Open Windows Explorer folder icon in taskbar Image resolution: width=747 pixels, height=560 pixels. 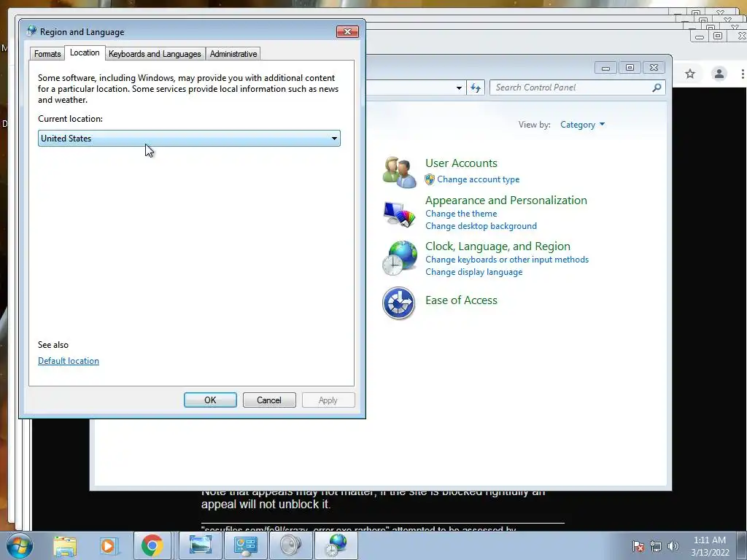pos(65,546)
